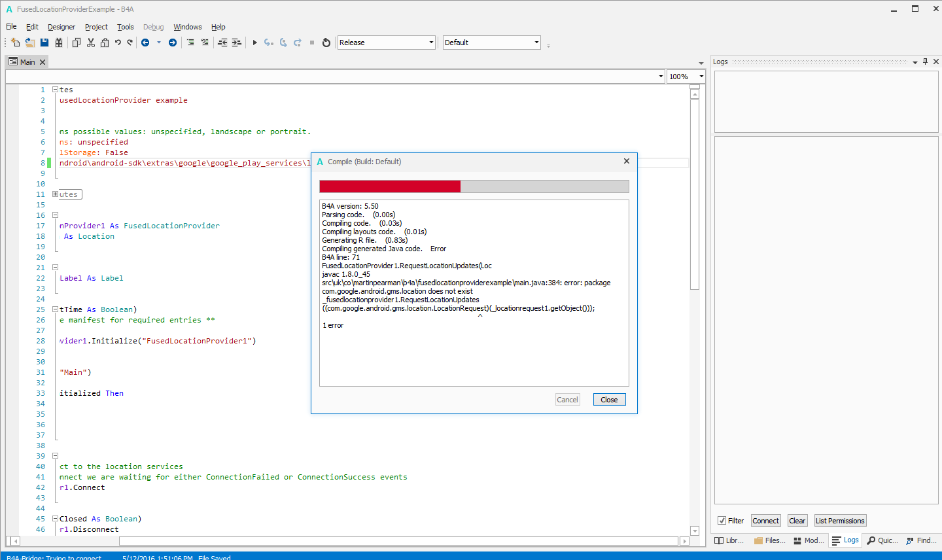Viewport: 942px width, 560px height.
Task: Click the Open project toolbar icon
Action: (x=30, y=43)
